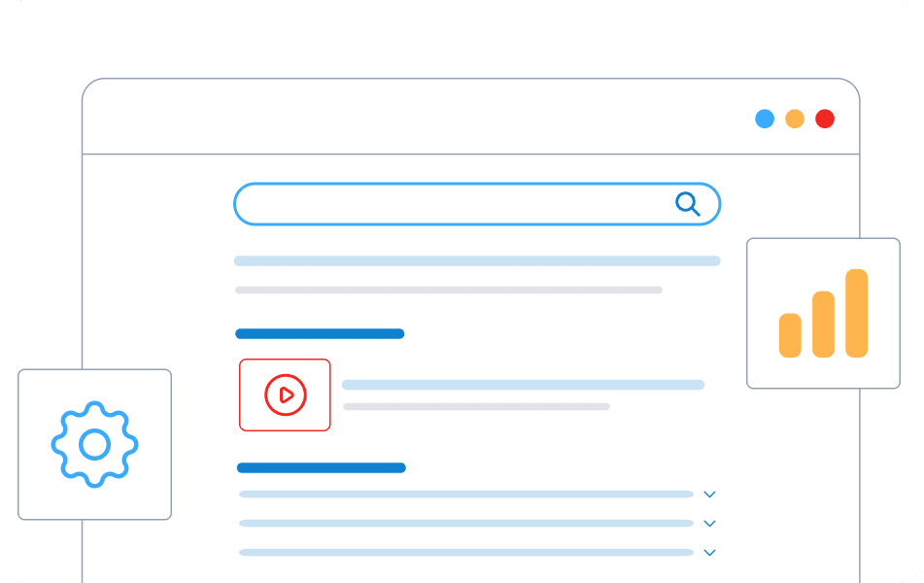Screen dimensions: 924x583
Task: Select the dark blue heading above video
Action: tap(320, 333)
